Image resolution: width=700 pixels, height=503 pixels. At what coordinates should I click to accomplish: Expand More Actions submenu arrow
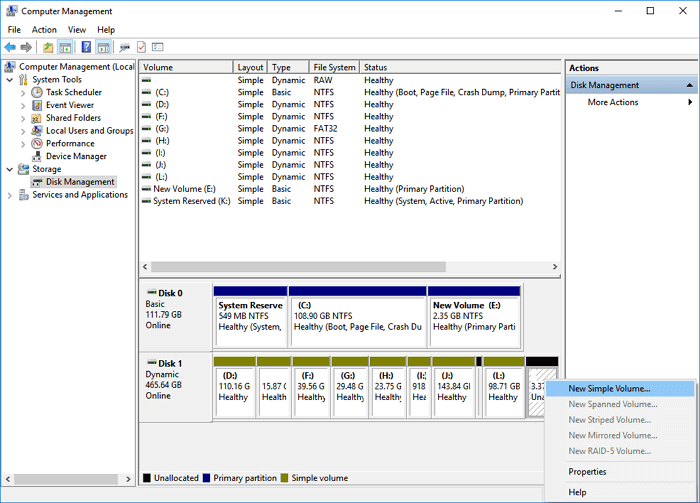click(689, 102)
